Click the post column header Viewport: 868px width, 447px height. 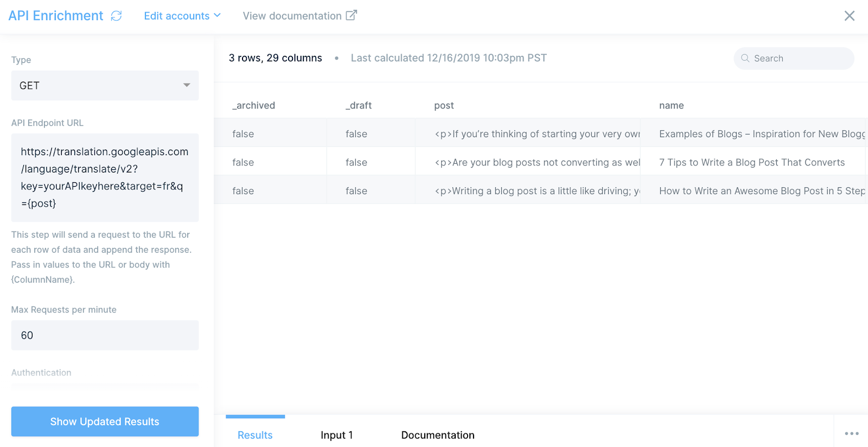click(444, 105)
